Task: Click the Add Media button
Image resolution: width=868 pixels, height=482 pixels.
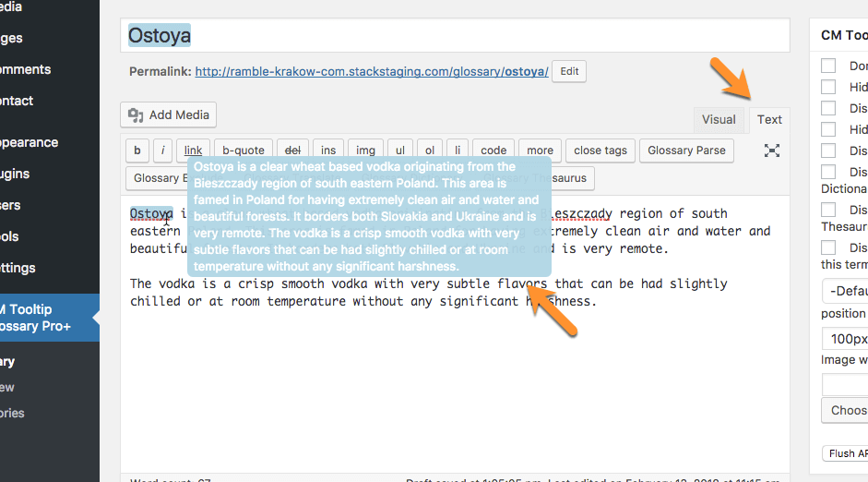Action: (169, 115)
